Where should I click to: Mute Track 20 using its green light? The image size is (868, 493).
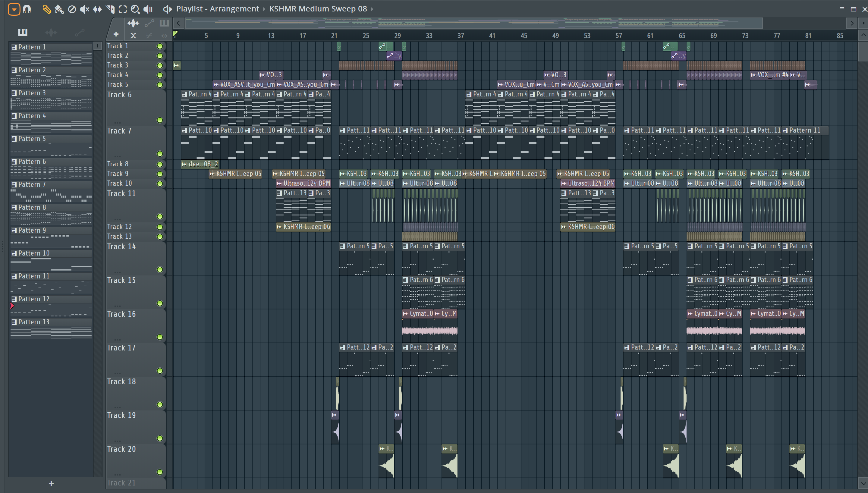pos(160,472)
